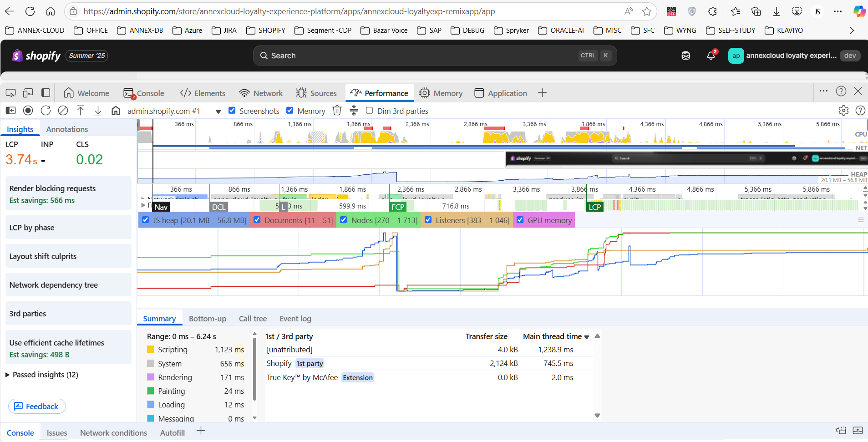
Task: Click the clear recording icon
Action: click(63, 111)
